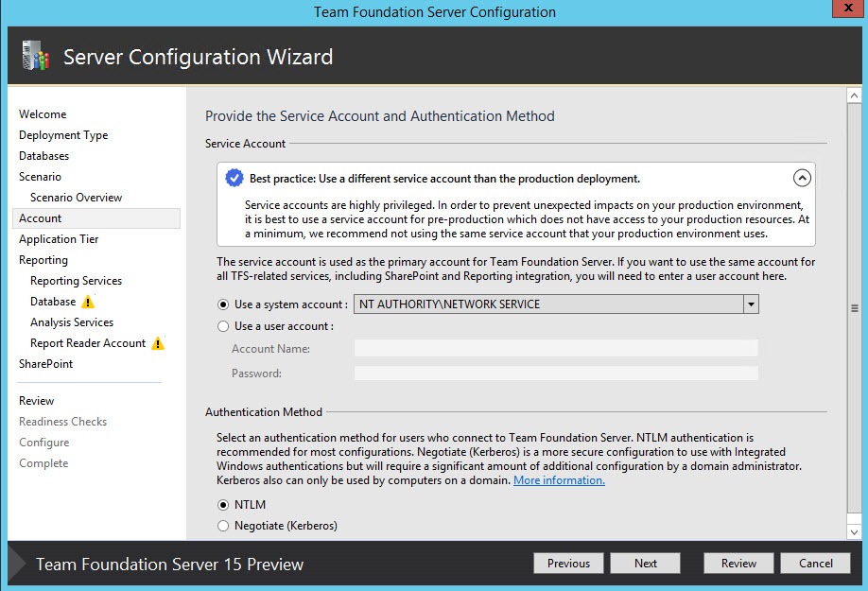
Task: Choose Negotiate (Kerberos) authentication
Action: 223,526
